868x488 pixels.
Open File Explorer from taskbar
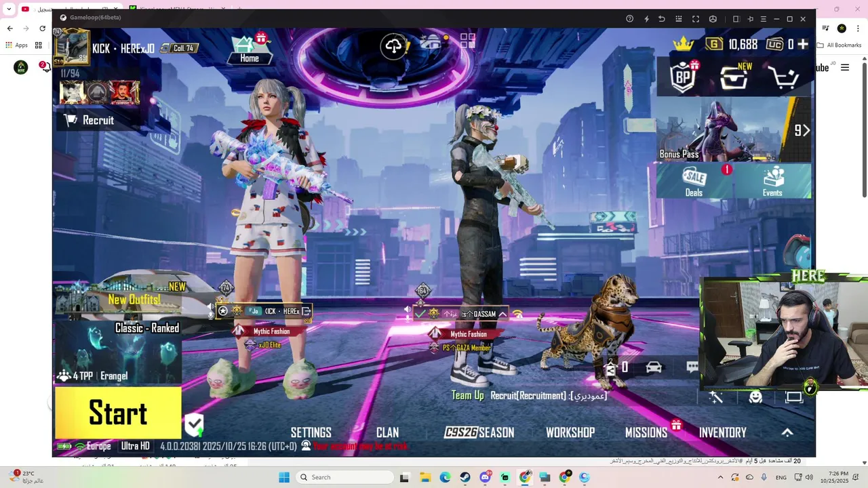point(425,477)
